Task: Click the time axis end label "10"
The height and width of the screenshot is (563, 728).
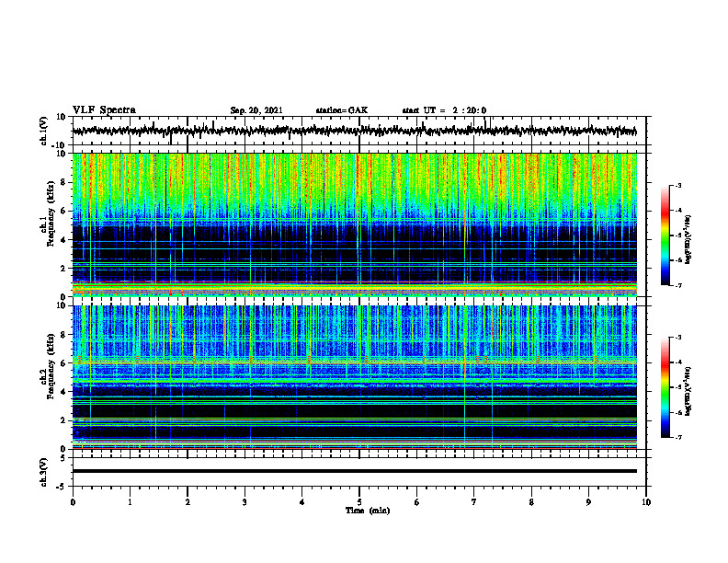Action: [646, 502]
